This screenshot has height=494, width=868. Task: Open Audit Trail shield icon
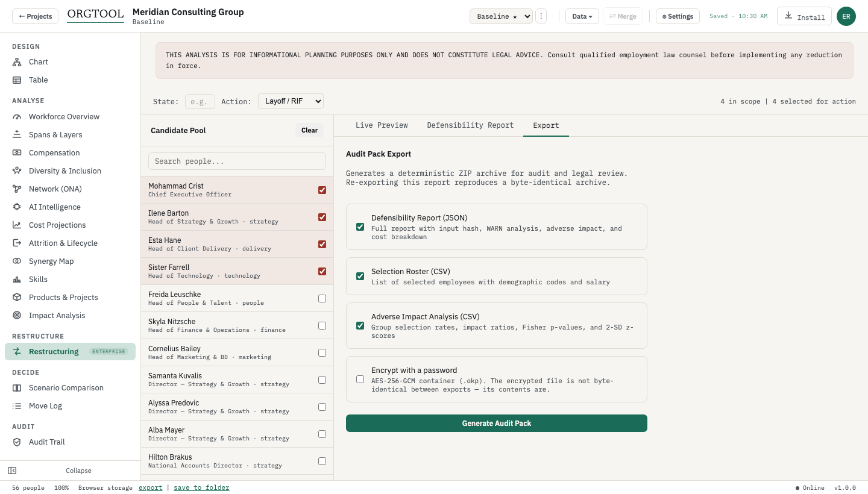(x=17, y=442)
